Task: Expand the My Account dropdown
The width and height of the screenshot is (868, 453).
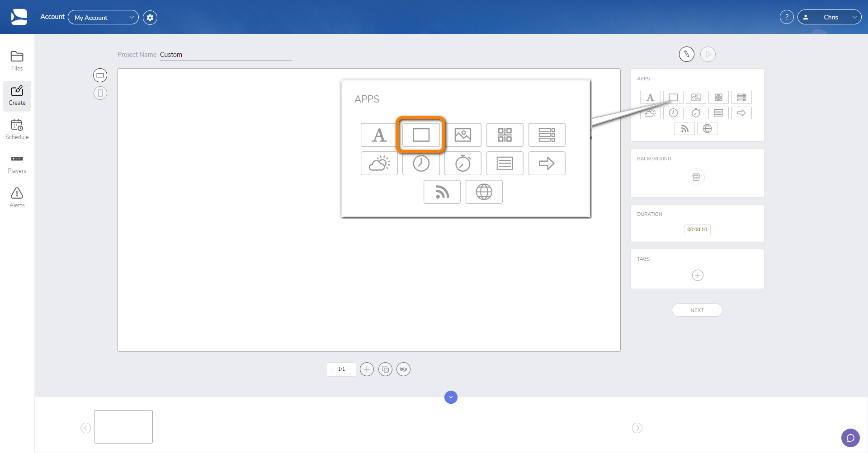Action: point(104,18)
